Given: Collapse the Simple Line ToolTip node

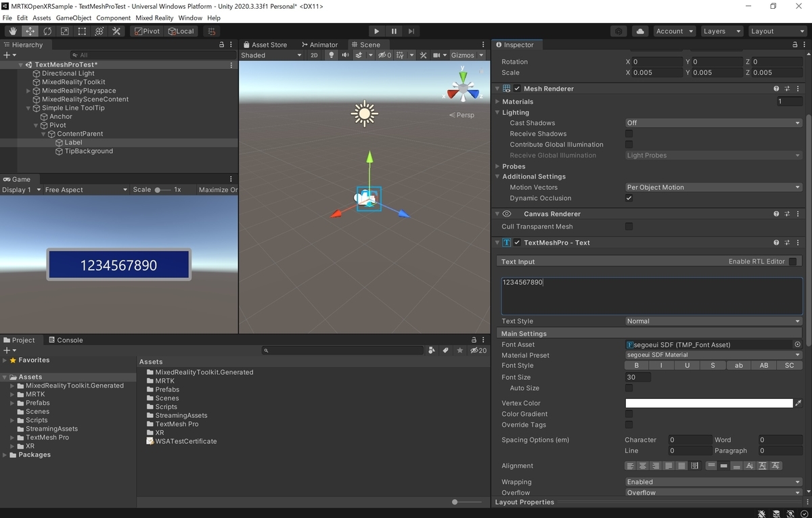Looking at the screenshot, I should point(28,108).
